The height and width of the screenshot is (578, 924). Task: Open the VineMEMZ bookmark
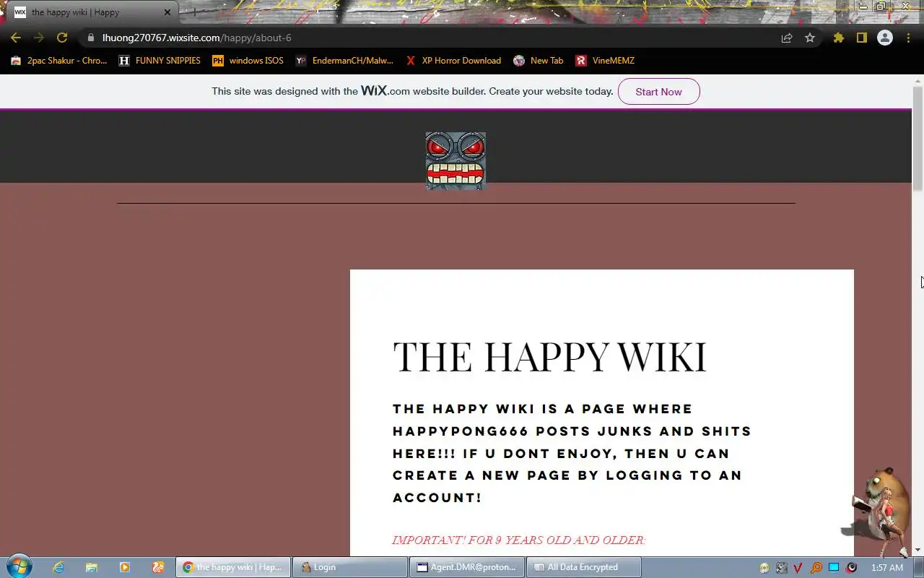[x=605, y=61]
